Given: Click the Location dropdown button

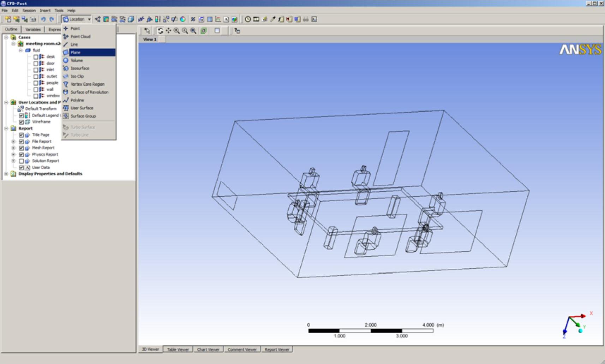Looking at the screenshot, I should [77, 19].
